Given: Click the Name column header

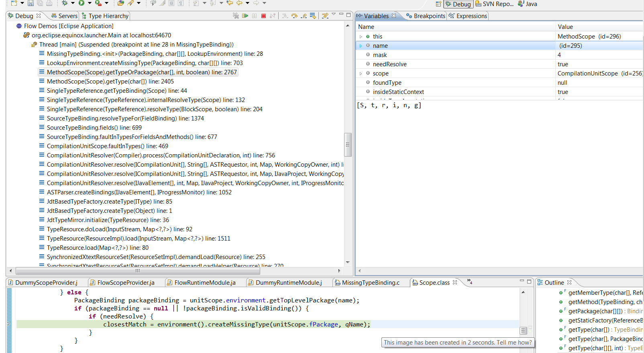Looking at the screenshot, I should [x=456, y=27].
